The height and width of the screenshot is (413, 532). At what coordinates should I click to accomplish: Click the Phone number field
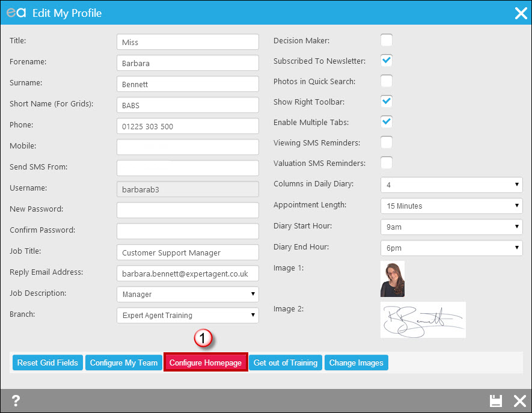point(188,126)
